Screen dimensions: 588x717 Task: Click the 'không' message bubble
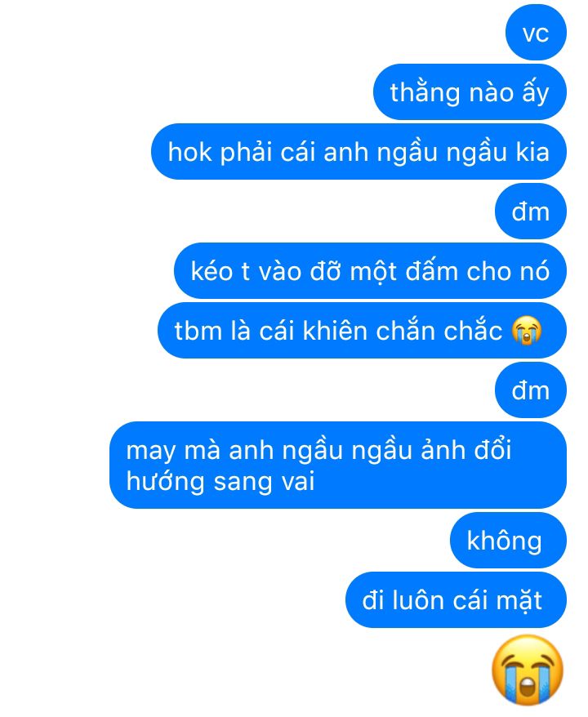click(508, 541)
